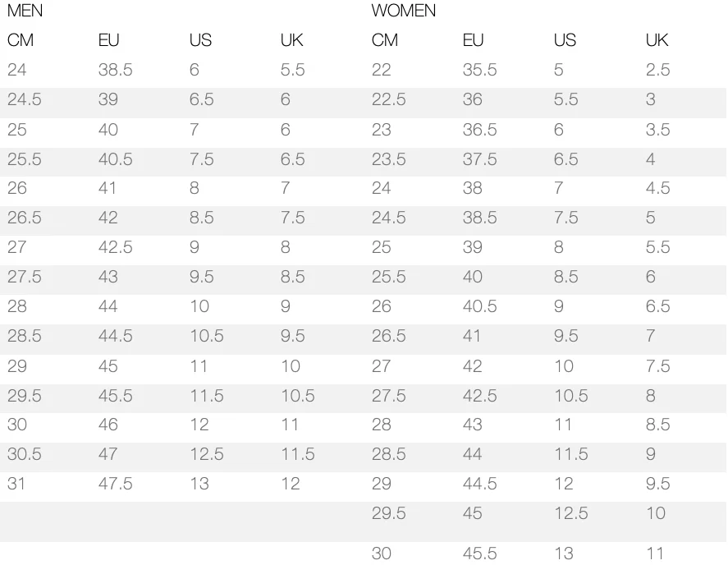The width and height of the screenshot is (728, 565).
Task: Click the women's CM value 29.5
Action: coord(388,513)
